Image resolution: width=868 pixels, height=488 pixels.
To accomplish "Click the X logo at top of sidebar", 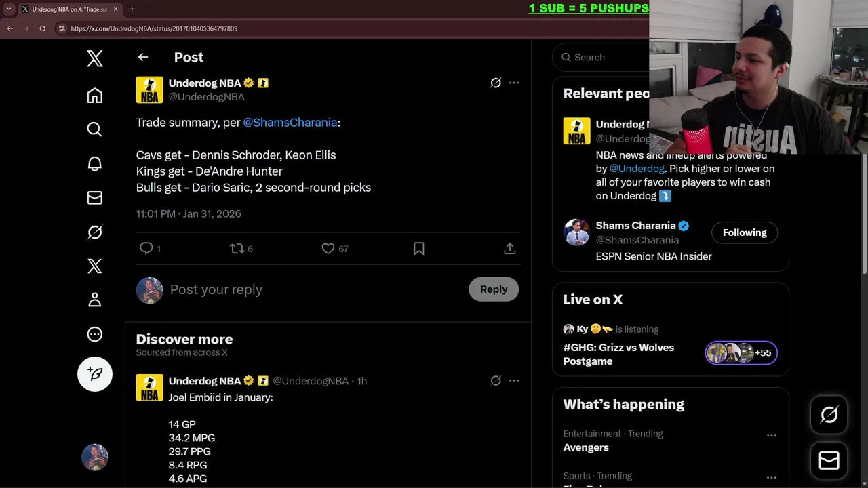I will point(95,59).
